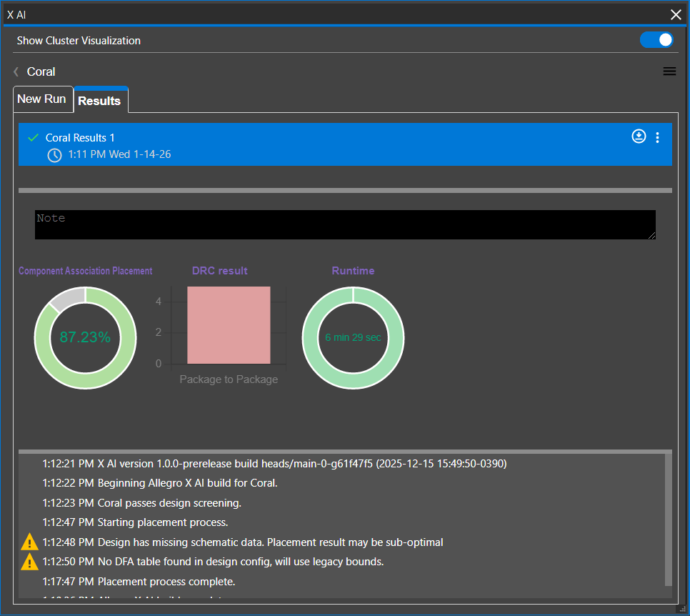Toggle the Show Cluster Visualization switch
Image resolution: width=690 pixels, height=616 pixels.
pyautogui.click(x=656, y=40)
